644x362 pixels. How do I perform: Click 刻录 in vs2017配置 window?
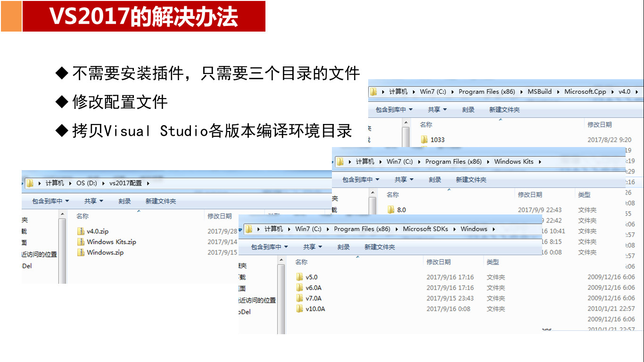tap(124, 201)
